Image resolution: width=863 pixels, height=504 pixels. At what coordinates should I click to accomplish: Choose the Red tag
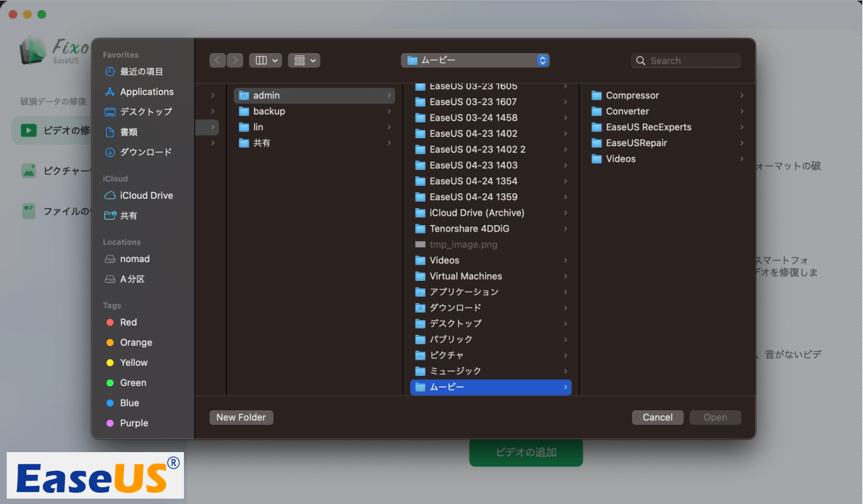pos(121,322)
